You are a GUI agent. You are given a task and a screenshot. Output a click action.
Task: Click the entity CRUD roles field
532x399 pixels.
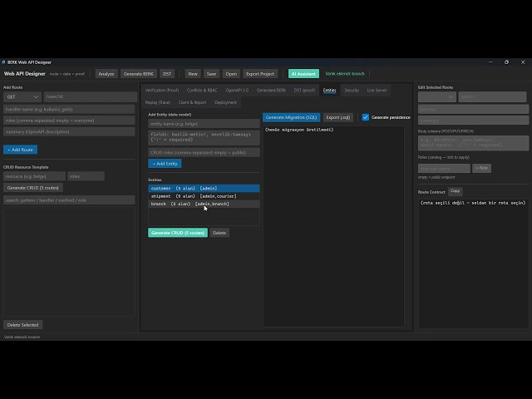tap(204, 152)
